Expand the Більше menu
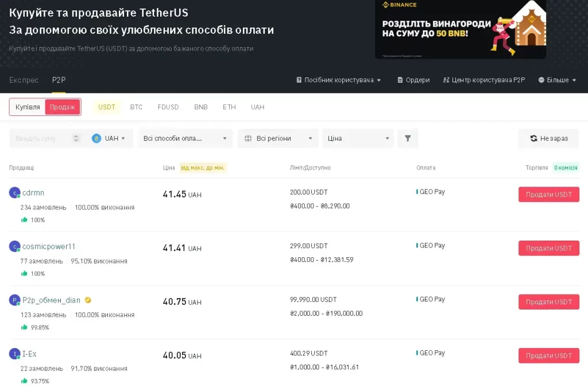Screen dimensions: 588x387 (557, 80)
